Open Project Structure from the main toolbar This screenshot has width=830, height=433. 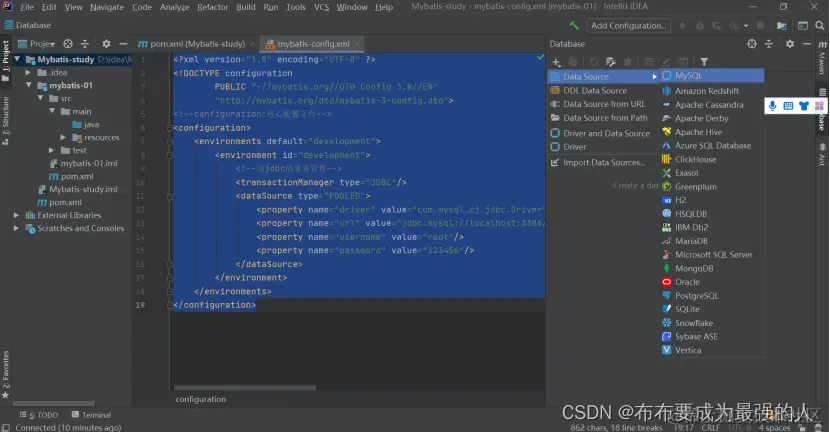(x=782, y=25)
